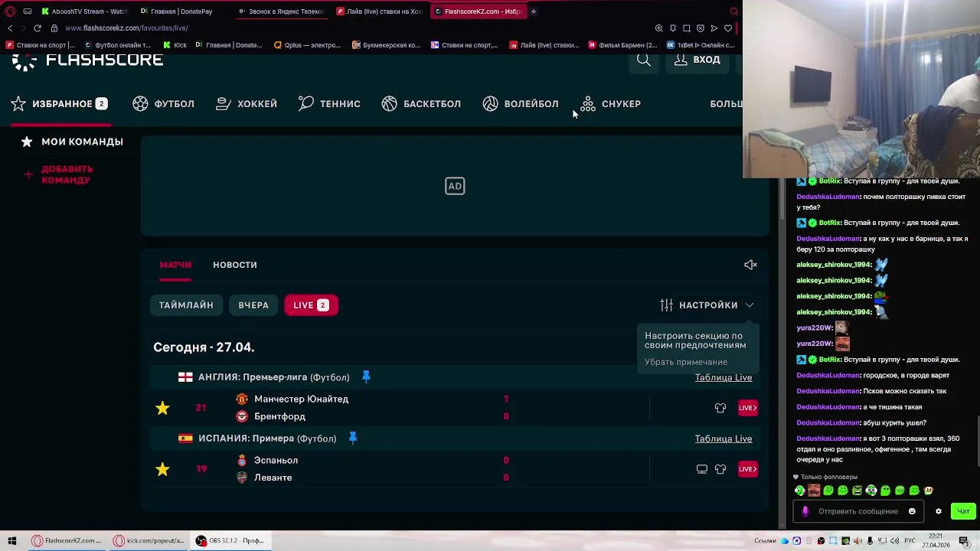980x551 pixels.
Task: Open the Леванте team row
Action: tap(264, 478)
